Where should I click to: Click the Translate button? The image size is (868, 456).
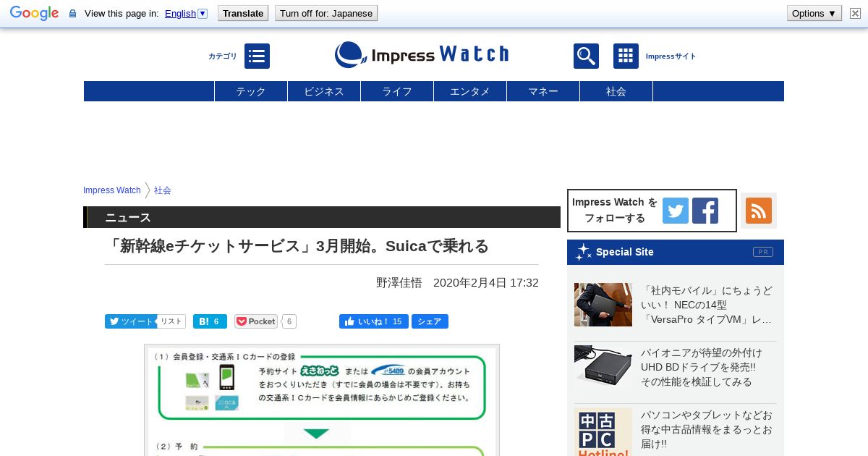pyautogui.click(x=242, y=13)
